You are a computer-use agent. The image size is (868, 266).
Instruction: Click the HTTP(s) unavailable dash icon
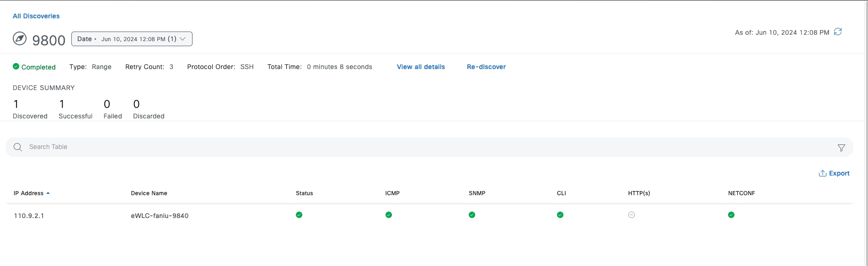pos(632,215)
